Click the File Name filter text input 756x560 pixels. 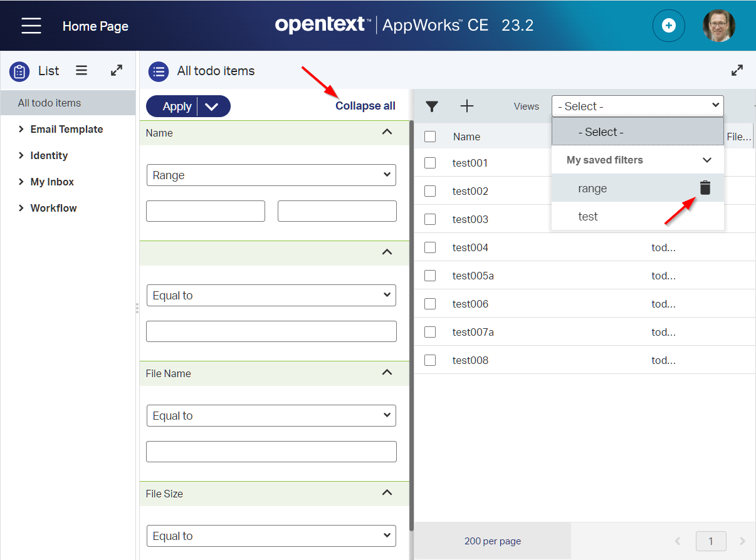271,452
